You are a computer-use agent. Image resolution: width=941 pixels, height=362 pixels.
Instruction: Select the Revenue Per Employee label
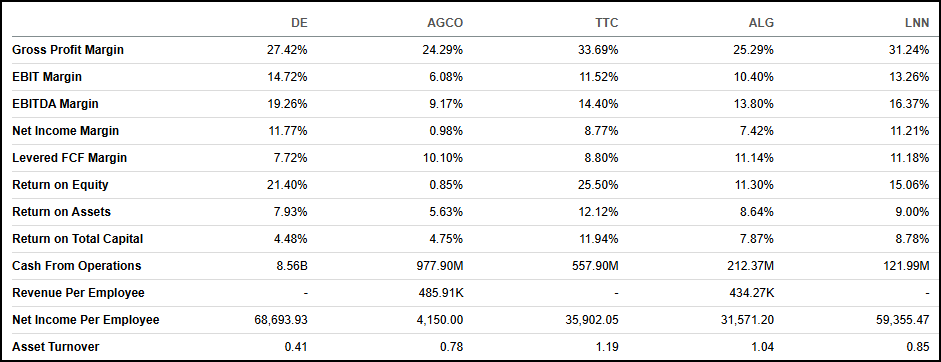coord(79,293)
